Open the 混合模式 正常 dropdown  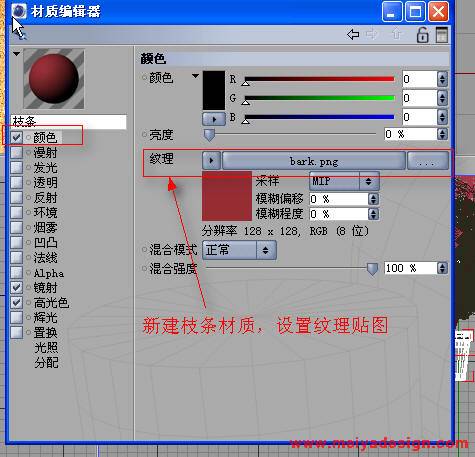[239, 250]
